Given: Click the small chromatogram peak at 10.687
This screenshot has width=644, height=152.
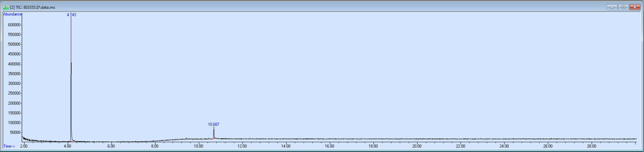Looking at the screenshot, I should [x=214, y=133].
